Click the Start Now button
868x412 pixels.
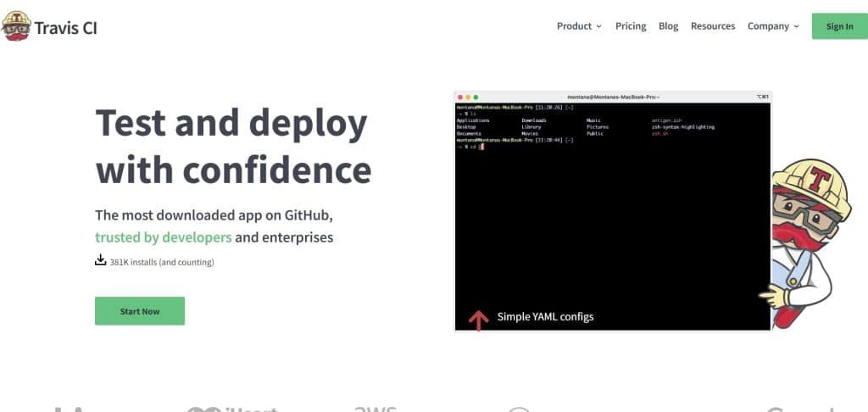(x=140, y=311)
